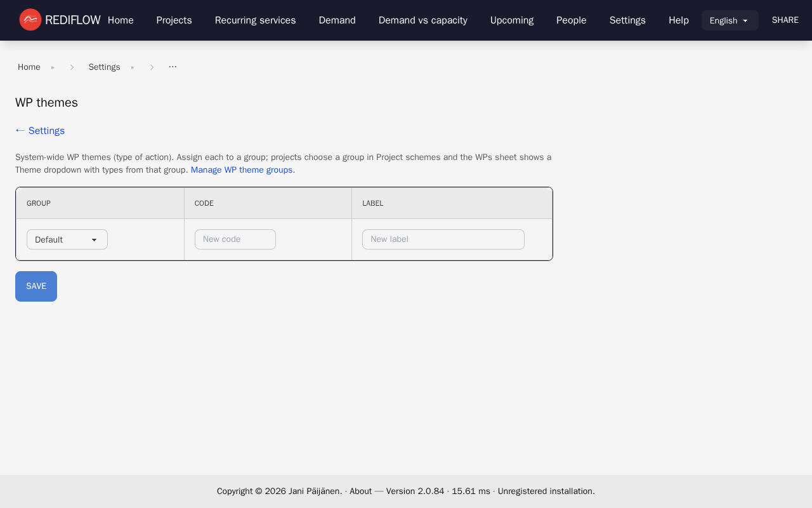Image resolution: width=812 pixels, height=508 pixels.
Task: Follow the Manage WP theme groups link
Action: click(241, 170)
